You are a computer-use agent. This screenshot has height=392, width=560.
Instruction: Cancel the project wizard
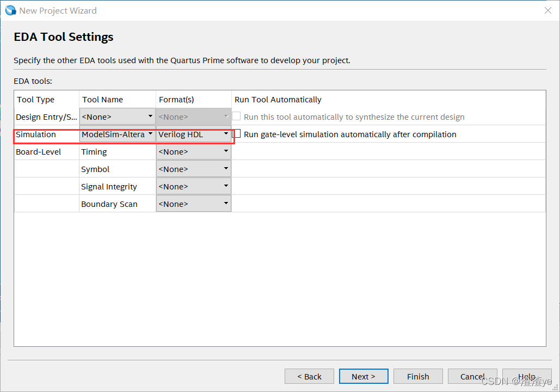point(472,376)
